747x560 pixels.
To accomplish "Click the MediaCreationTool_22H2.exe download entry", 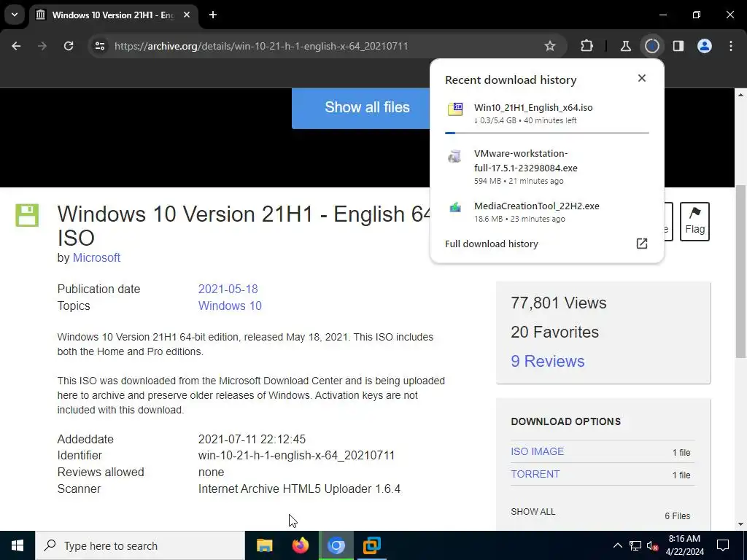I will (x=547, y=212).
